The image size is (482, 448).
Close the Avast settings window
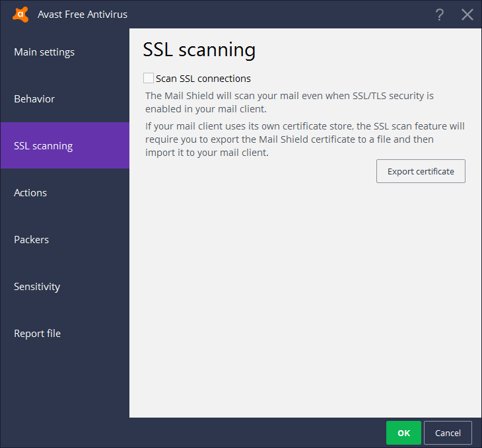click(467, 15)
